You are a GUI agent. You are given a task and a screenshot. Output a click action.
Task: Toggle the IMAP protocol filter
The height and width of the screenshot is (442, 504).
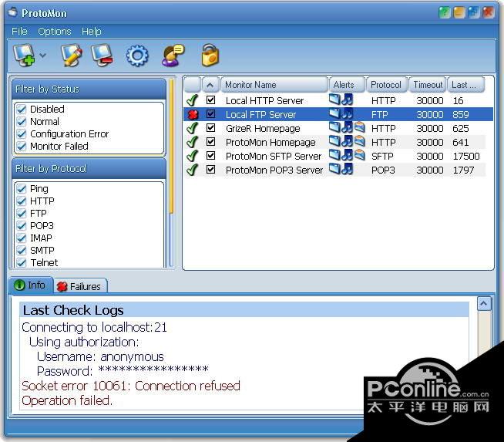coord(22,238)
